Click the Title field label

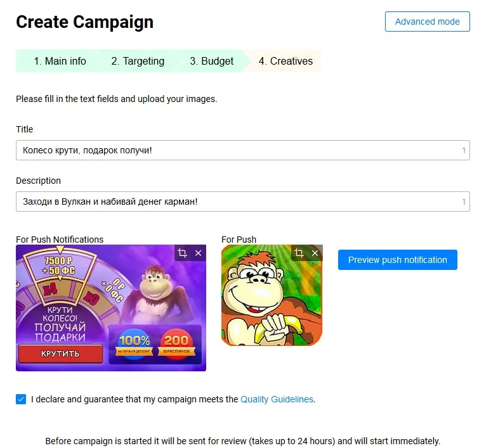click(x=25, y=129)
